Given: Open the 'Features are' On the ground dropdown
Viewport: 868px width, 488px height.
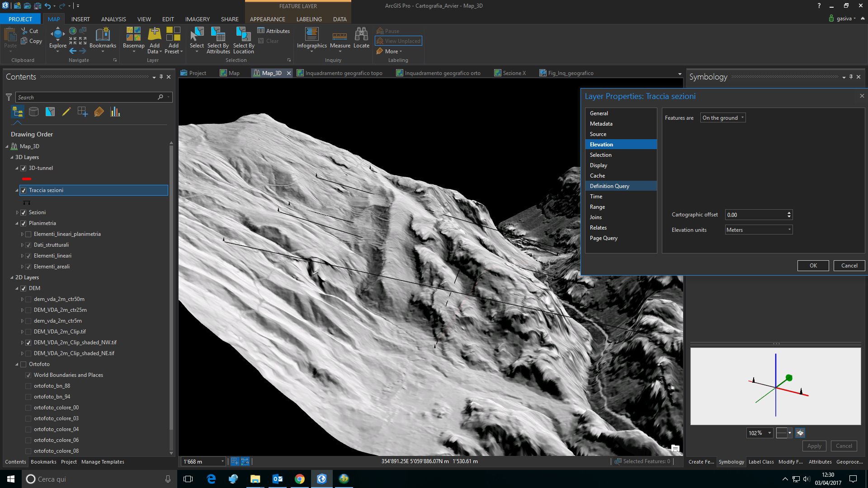Looking at the screenshot, I should tap(722, 118).
